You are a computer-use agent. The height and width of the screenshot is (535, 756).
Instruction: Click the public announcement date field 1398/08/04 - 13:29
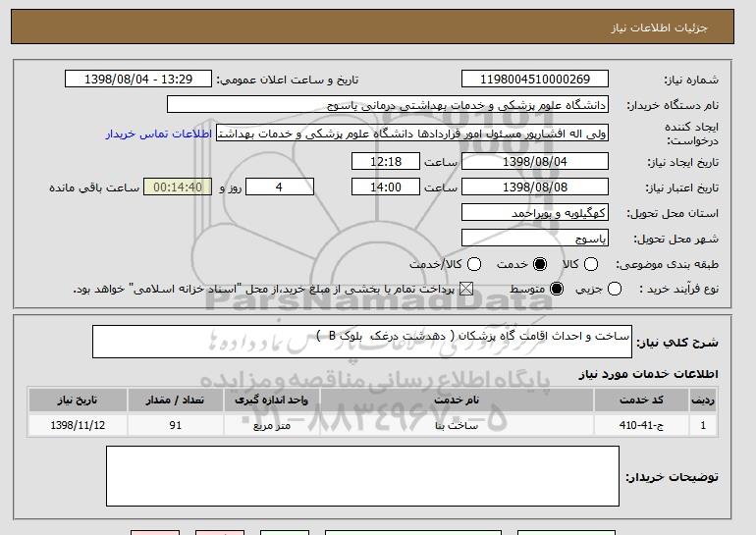pyautogui.click(x=138, y=80)
